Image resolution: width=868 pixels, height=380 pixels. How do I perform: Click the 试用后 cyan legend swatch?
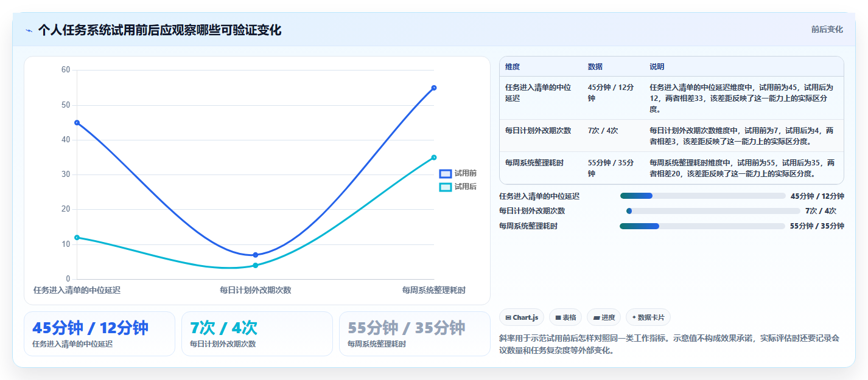pyautogui.click(x=446, y=187)
